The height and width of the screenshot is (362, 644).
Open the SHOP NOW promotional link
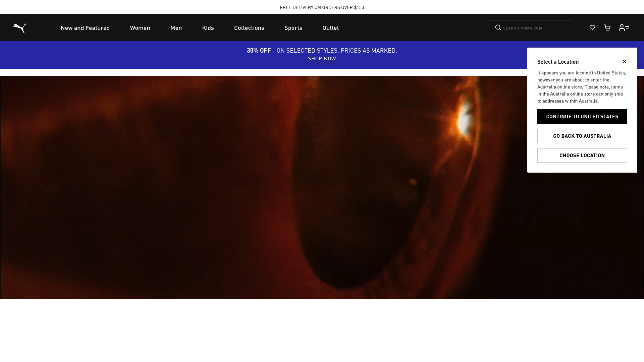click(x=322, y=58)
